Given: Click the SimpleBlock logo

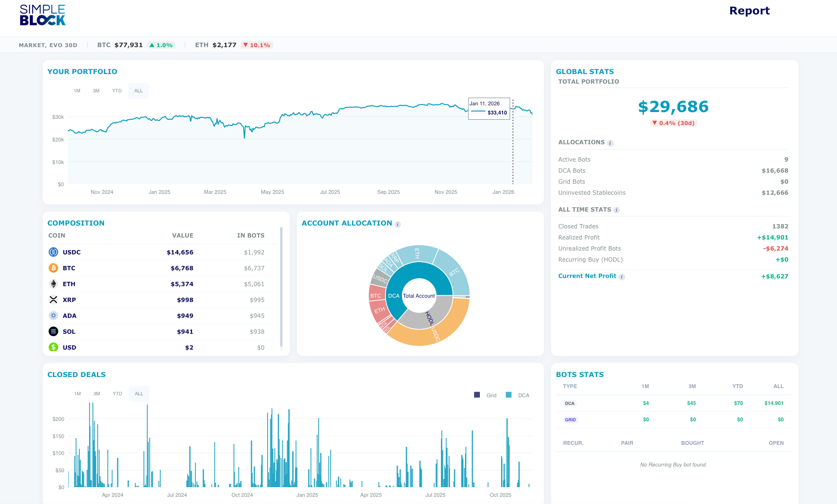Looking at the screenshot, I should click(x=42, y=15).
